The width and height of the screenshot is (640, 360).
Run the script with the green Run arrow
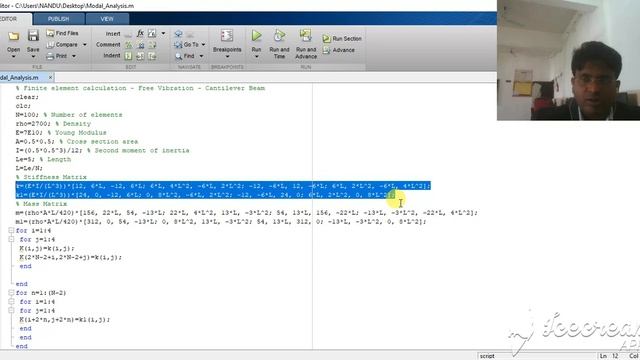point(256,36)
